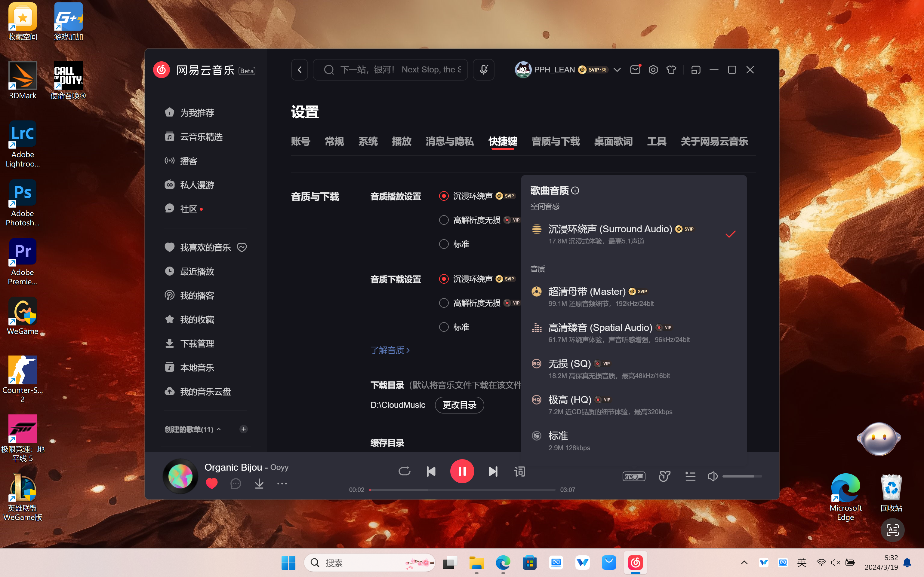
Task: Select 高解析度无损 radio button for playback
Action: coord(443,219)
